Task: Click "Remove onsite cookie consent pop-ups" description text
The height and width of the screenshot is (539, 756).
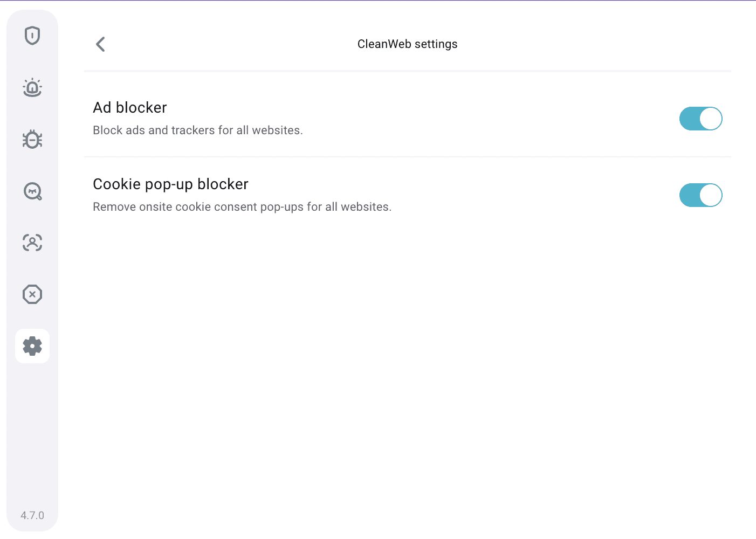Action: tap(242, 207)
